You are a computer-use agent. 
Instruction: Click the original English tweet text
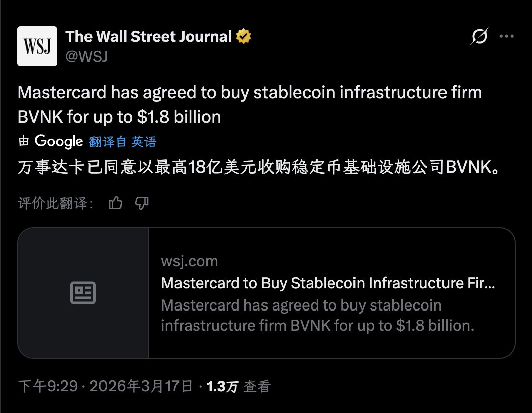point(249,105)
